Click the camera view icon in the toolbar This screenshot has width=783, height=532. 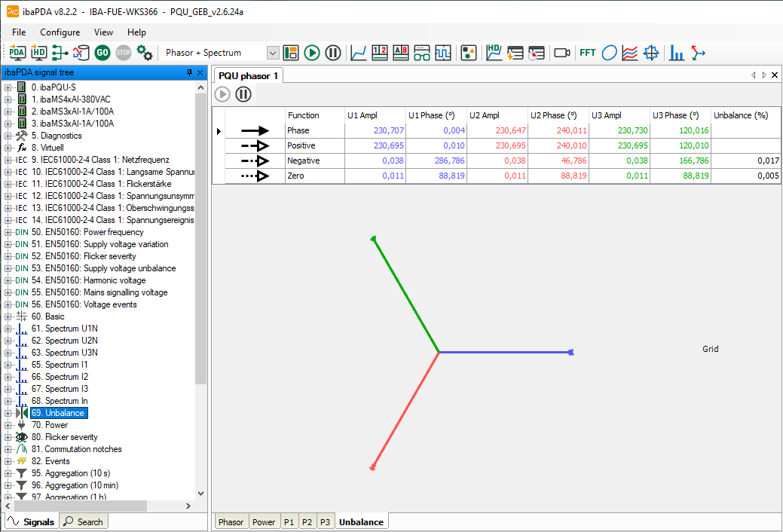[x=561, y=53]
